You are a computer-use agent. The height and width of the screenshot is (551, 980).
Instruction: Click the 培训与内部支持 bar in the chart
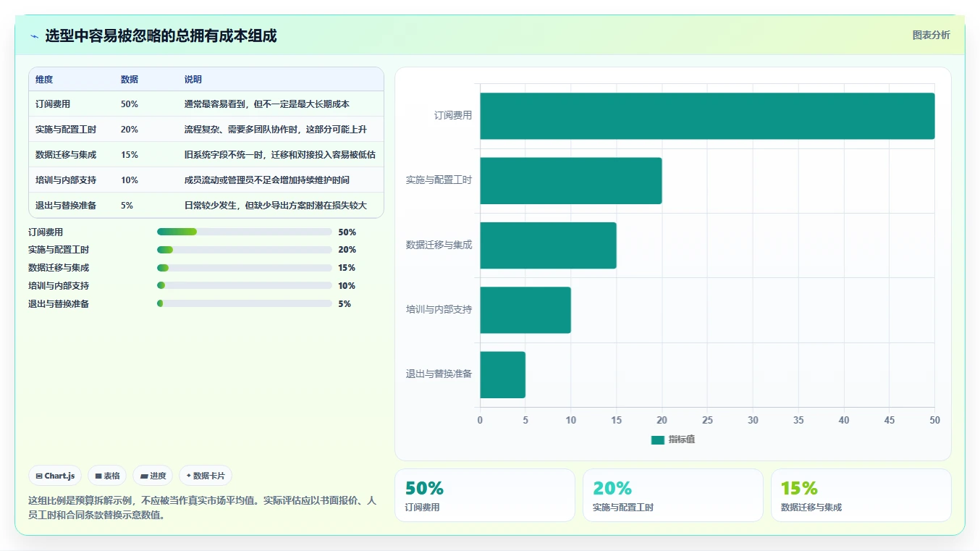(525, 310)
